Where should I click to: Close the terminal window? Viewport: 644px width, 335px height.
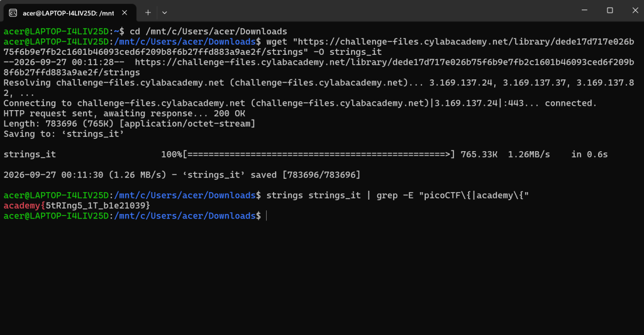[x=635, y=10]
